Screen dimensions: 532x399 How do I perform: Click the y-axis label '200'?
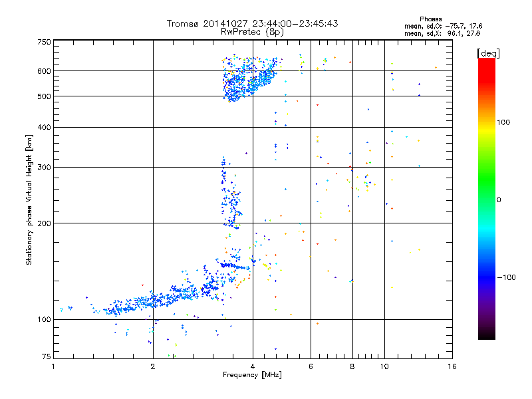tap(44, 223)
